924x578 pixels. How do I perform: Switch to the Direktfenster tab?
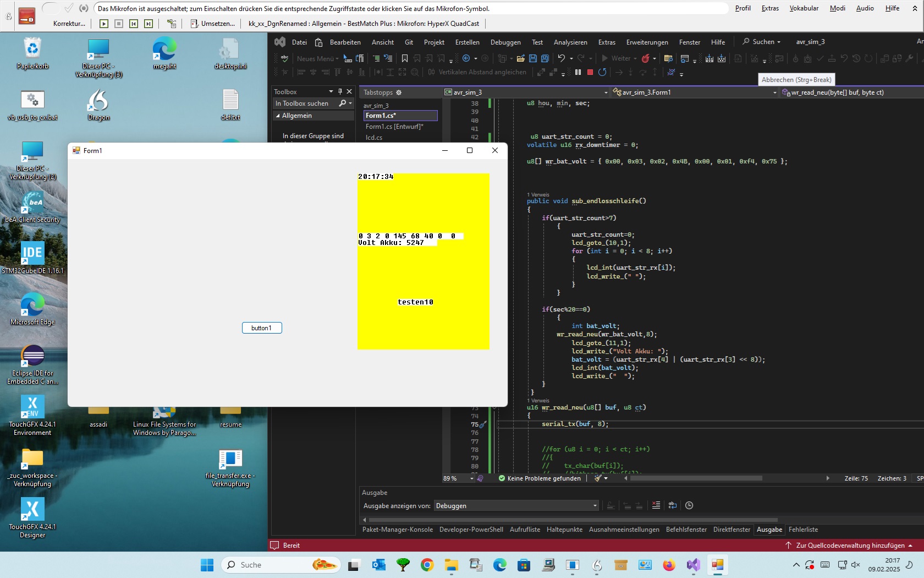pyautogui.click(x=732, y=530)
